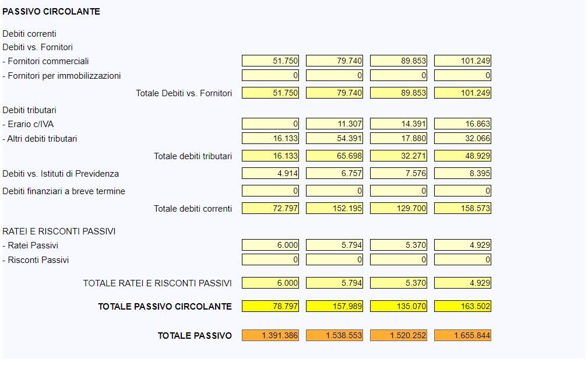This screenshot has width=588, height=365.
Task: Select Ratei Passivi field showing 5.370
Action: (x=399, y=245)
